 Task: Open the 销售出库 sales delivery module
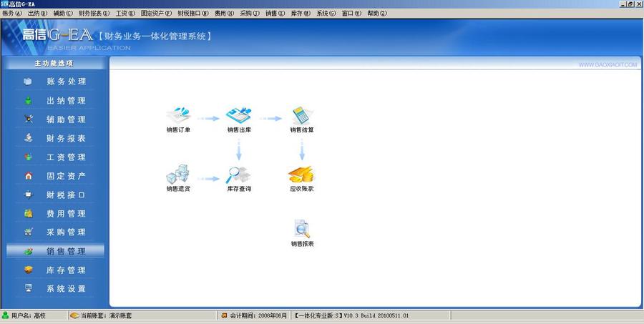pyautogui.click(x=239, y=119)
